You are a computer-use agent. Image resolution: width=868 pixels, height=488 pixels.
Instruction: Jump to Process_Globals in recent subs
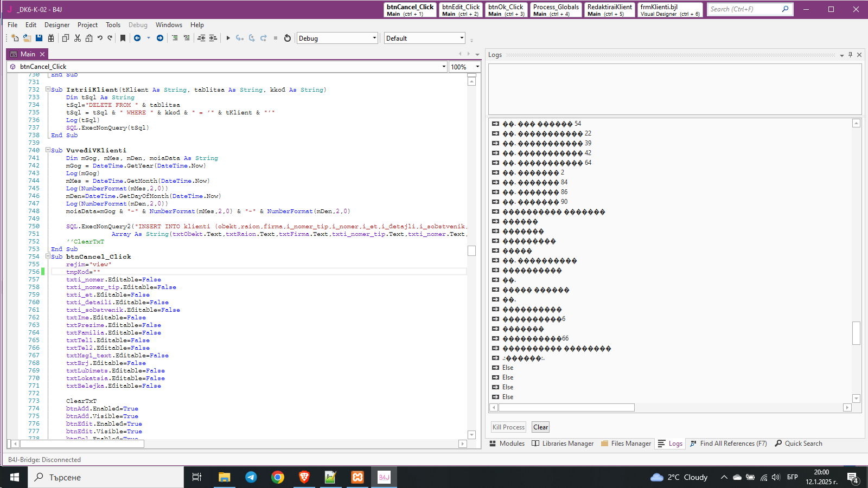(x=556, y=10)
